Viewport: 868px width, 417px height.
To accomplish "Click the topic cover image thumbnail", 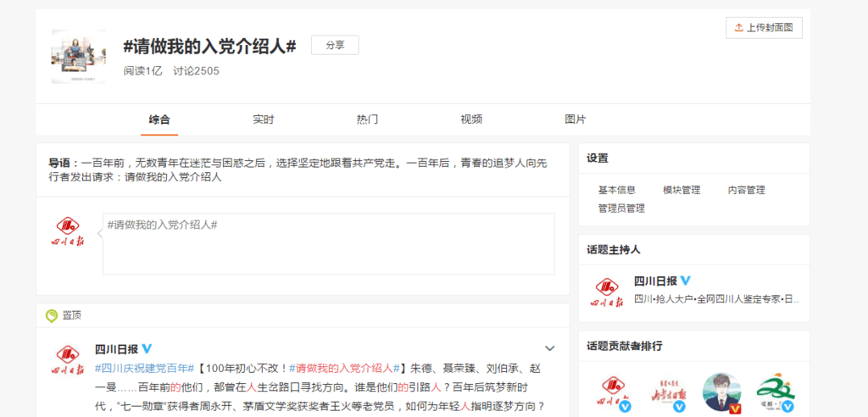I will (x=78, y=56).
